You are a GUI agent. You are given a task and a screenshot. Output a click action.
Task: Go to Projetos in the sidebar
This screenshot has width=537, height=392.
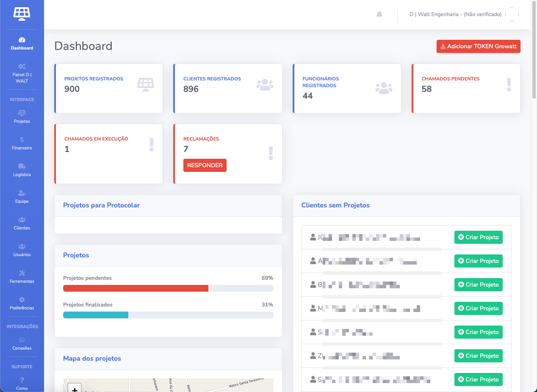(x=22, y=116)
